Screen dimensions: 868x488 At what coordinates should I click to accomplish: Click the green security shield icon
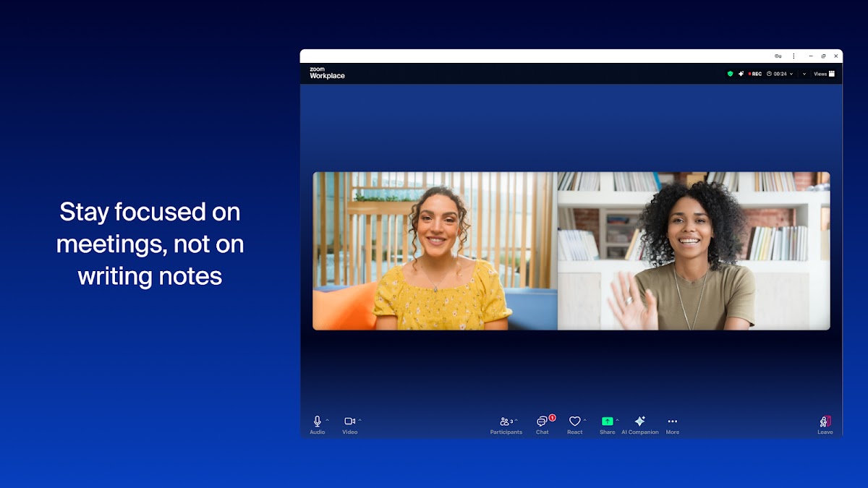(x=730, y=74)
